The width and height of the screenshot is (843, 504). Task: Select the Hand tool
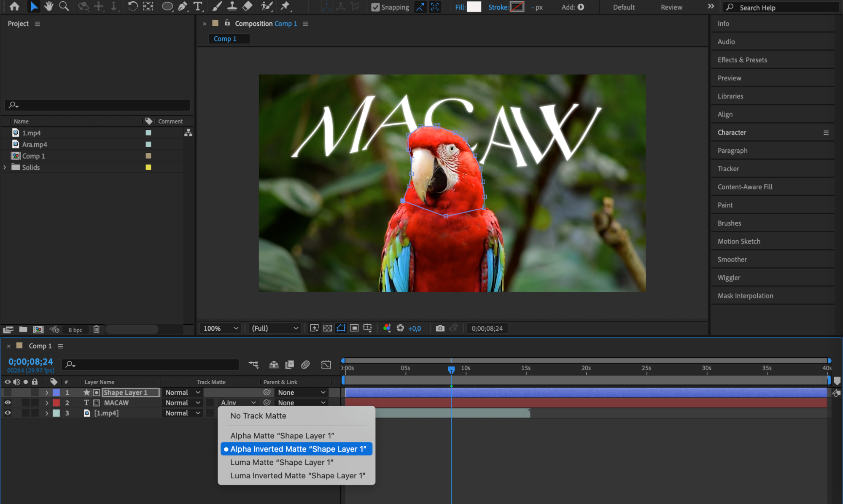coord(49,6)
